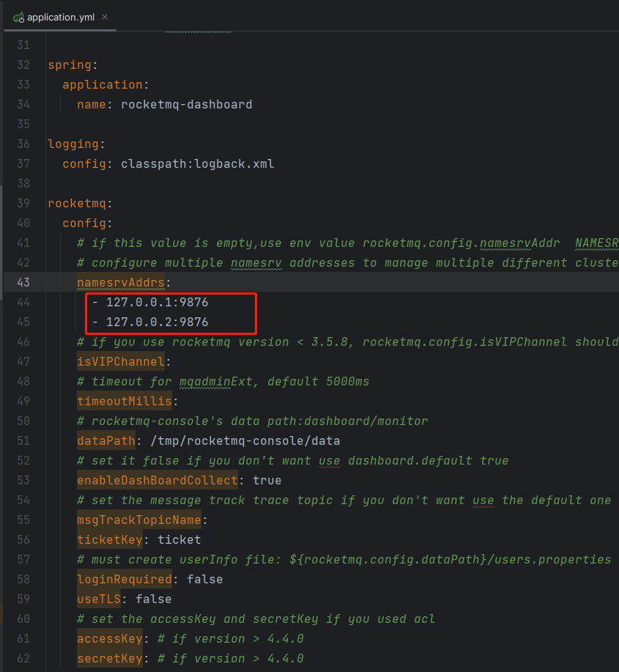Click value 'ticket' on line 56
The height and width of the screenshot is (672, 619).
[179, 540]
